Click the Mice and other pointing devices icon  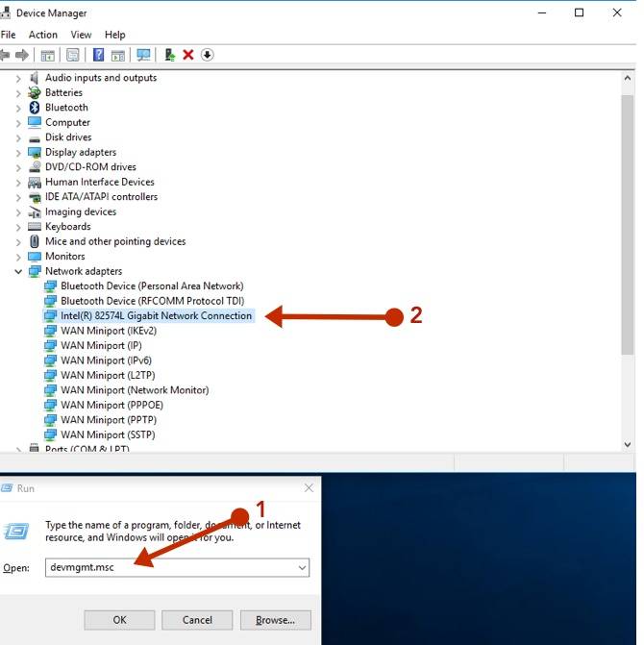35,241
